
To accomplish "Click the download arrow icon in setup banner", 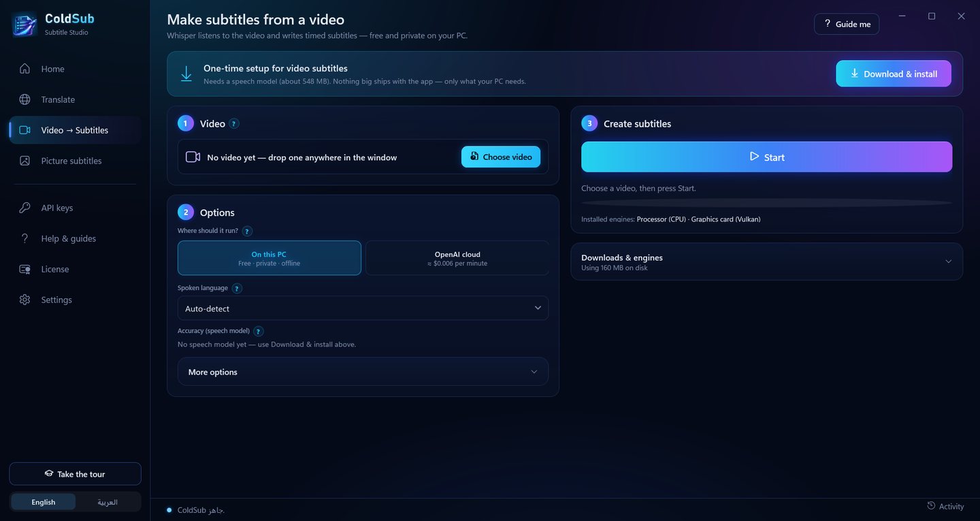I will (186, 74).
